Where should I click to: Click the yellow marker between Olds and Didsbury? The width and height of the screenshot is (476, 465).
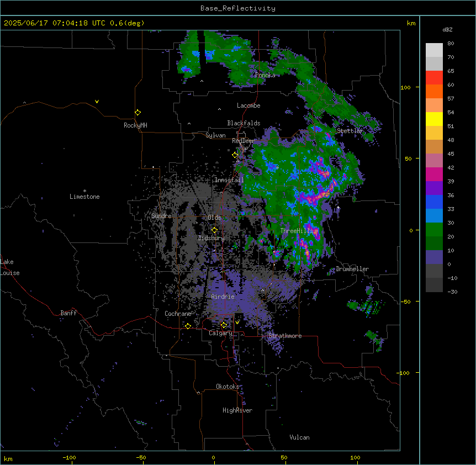214,230
